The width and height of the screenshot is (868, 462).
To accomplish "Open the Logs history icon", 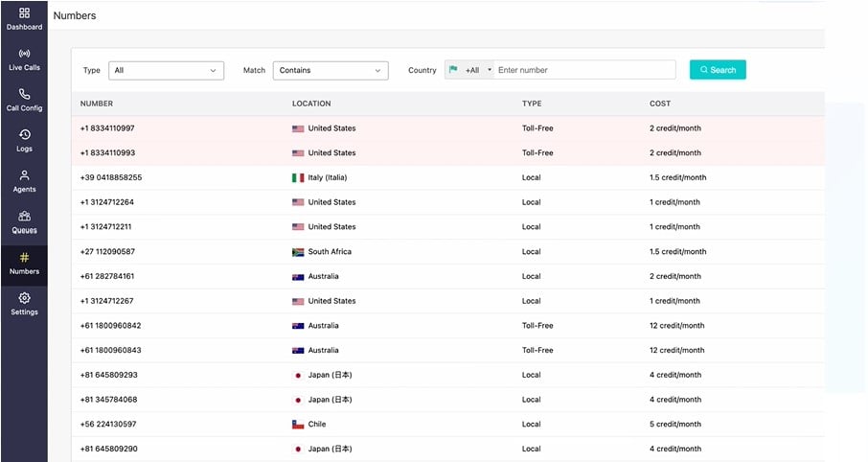I will 24,134.
